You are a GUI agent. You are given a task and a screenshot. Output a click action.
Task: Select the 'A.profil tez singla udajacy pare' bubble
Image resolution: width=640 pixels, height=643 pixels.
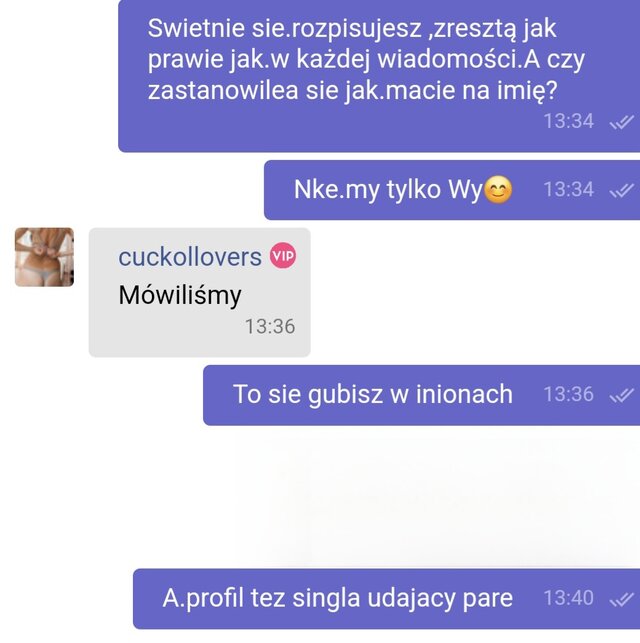point(387,599)
